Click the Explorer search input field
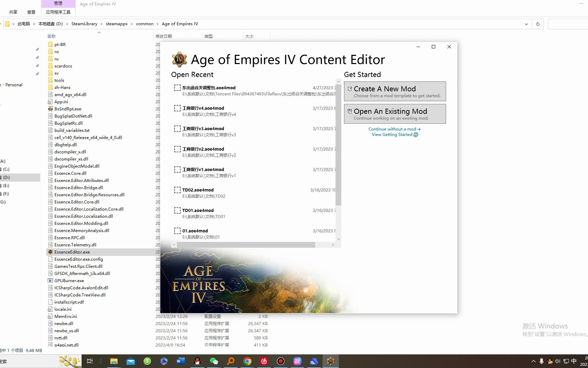This screenshot has height=368, width=588. coord(568,24)
